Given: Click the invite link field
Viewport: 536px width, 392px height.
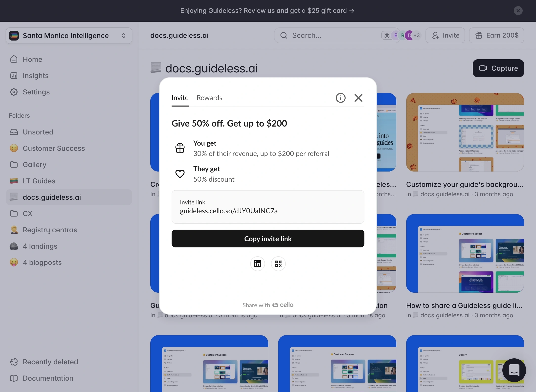Looking at the screenshot, I should point(268,207).
